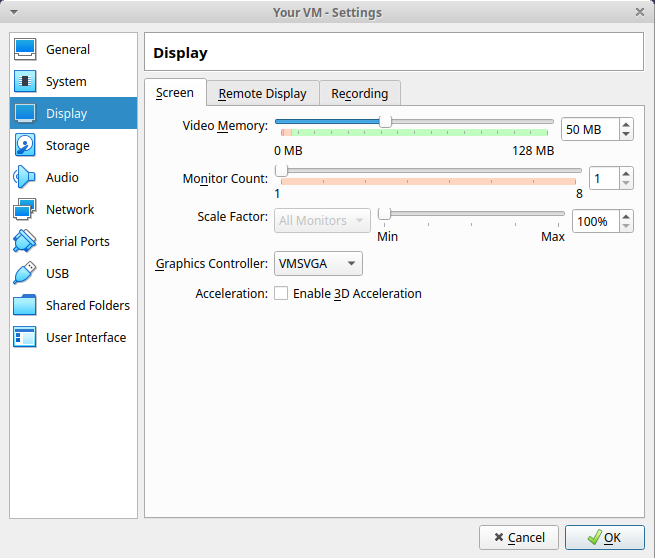Go to General settings category label
Image resolution: width=655 pixels, height=558 pixels.
click(x=68, y=49)
